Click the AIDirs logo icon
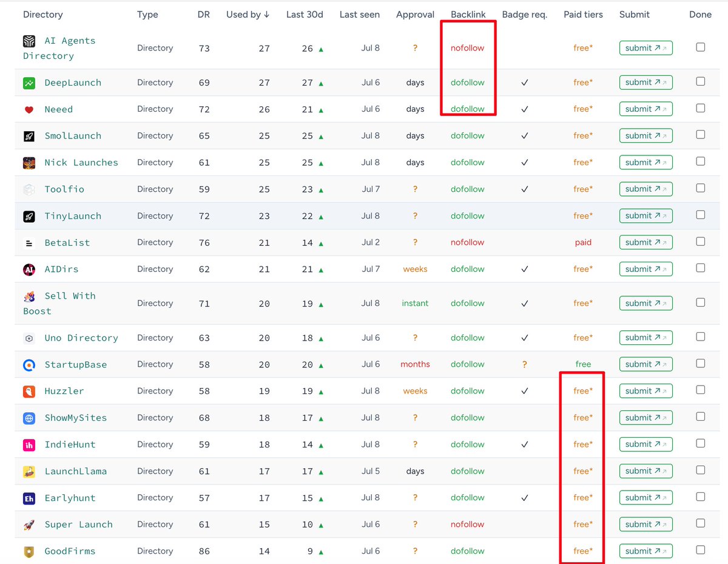The image size is (728, 564). pos(29,270)
